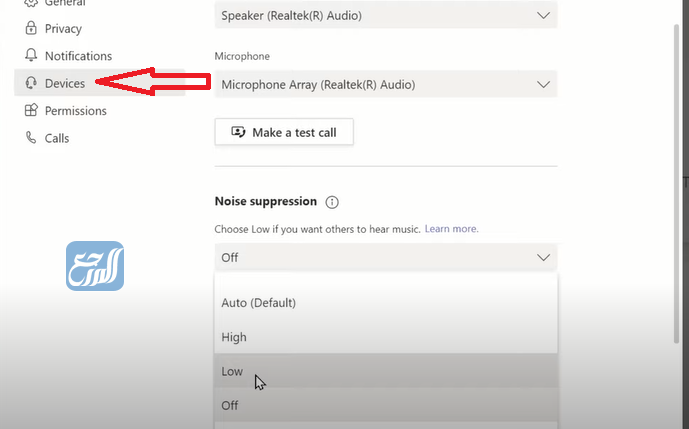
Task: Expand the Speaker device dropdown
Action: (x=385, y=15)
